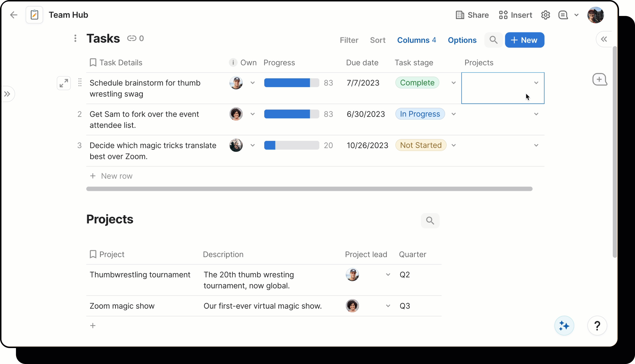Open the settings gear icon

click(x=545, y=15)
